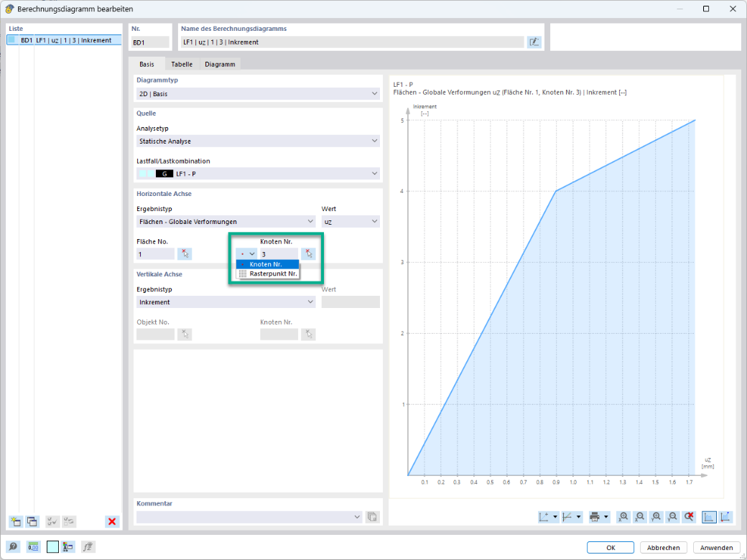Image resolution: width=747 pixels, height=560 pixels.
Task: Copy the selected diagram in the list
Action: click(32, 521)
